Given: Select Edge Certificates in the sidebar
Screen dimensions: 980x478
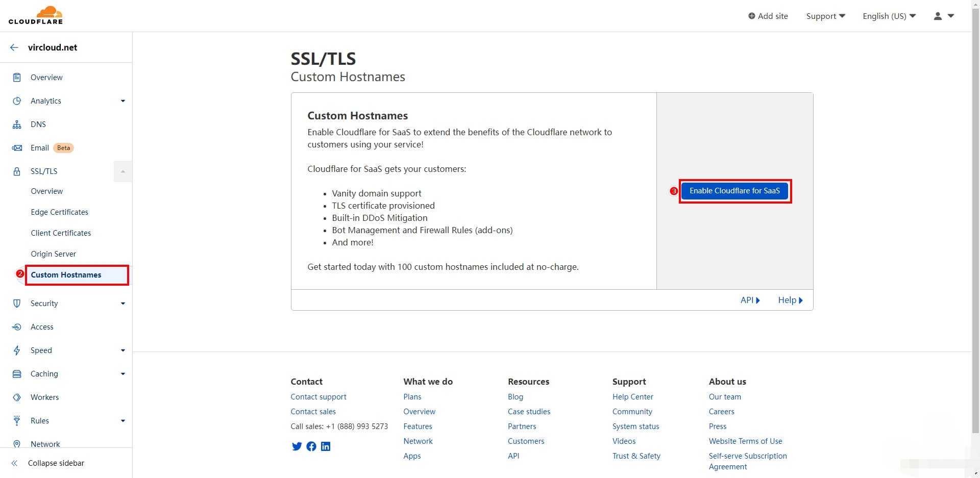Looking at the screenshot, I should coord(59,212).
